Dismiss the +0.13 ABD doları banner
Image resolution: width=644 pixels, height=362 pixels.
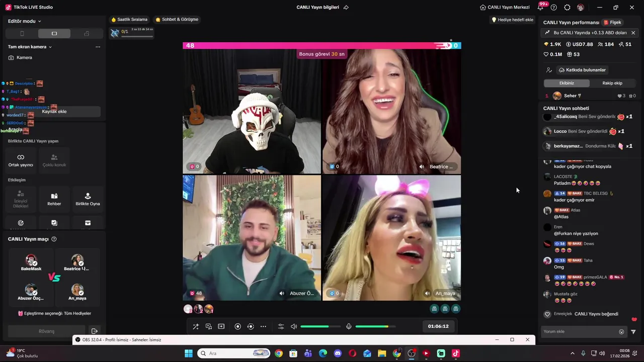[633, 33]
